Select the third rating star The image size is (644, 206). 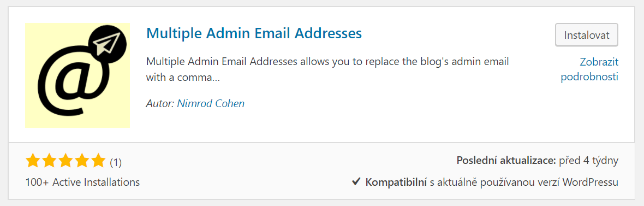point(65,161)
